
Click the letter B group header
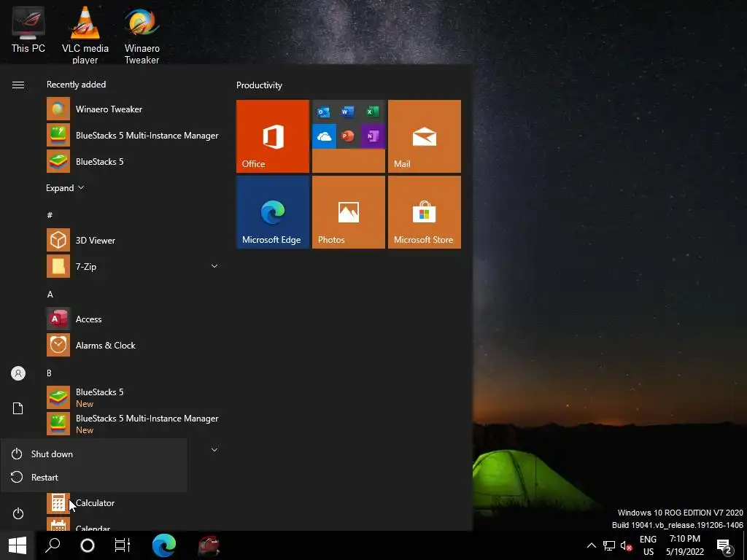coord(49,373)
